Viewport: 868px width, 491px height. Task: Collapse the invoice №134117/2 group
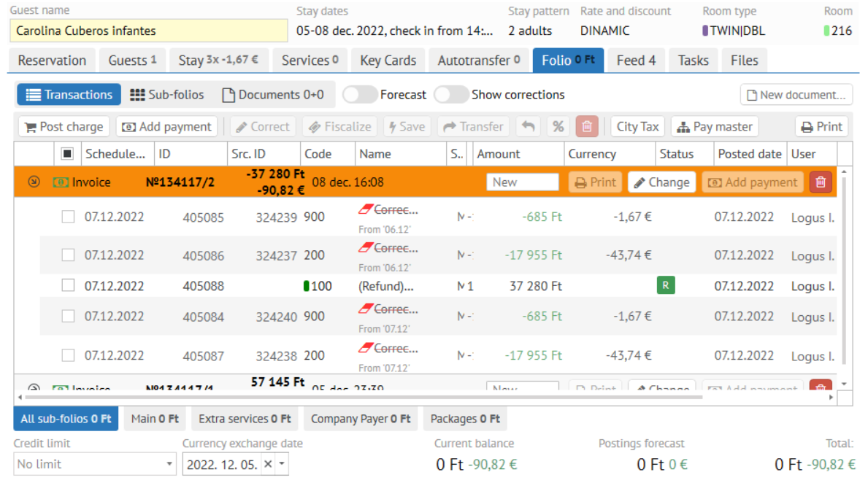[34, 182]
